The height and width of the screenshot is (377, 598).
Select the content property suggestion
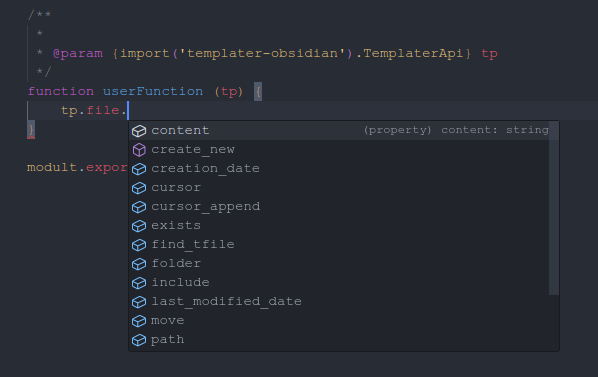[339, 130]
